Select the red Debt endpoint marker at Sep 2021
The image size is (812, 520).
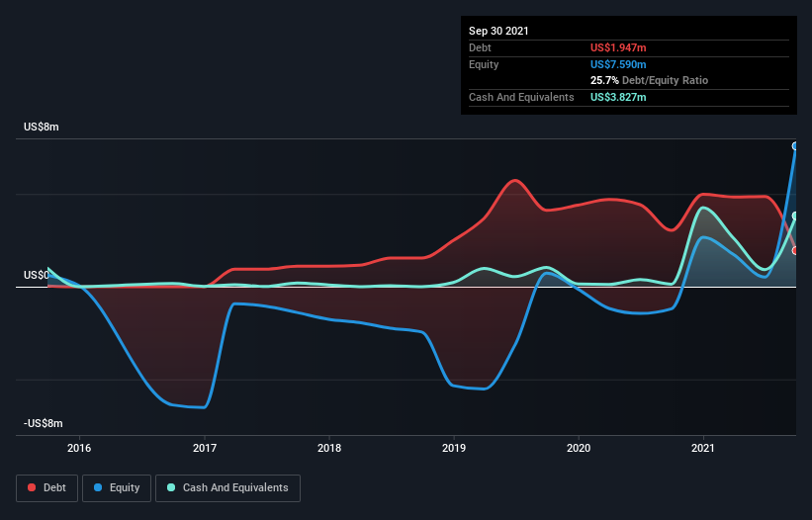point(795,250)
